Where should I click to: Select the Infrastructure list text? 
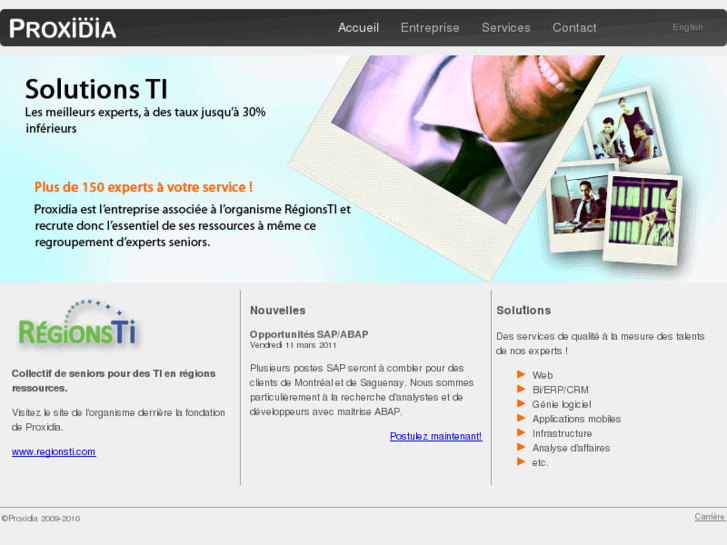click(x=562, y=433)
